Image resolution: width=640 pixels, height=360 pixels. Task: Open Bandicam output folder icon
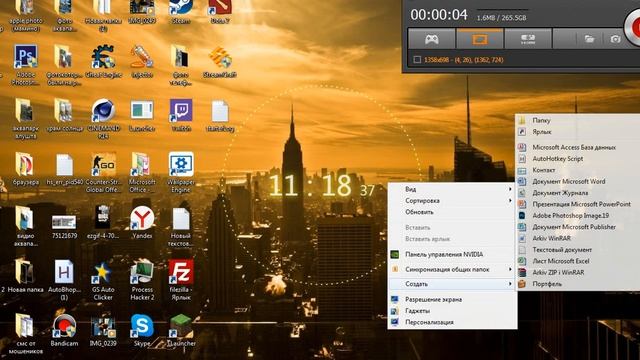589,39
